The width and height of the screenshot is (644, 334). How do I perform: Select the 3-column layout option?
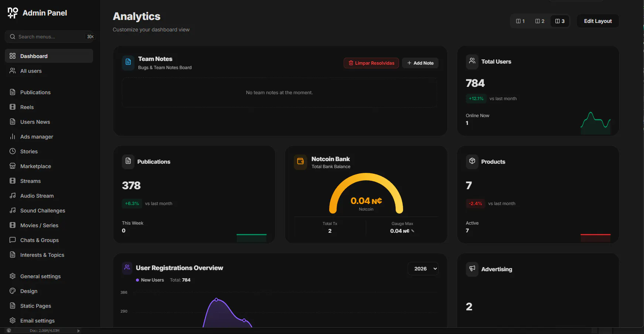point(560,21)
